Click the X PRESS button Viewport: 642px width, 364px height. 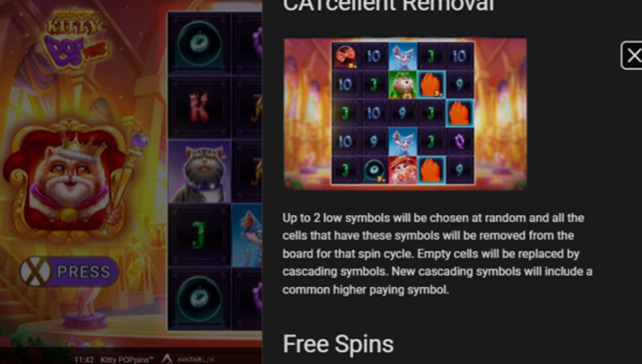pyautogui.click(x=69, y=272)
